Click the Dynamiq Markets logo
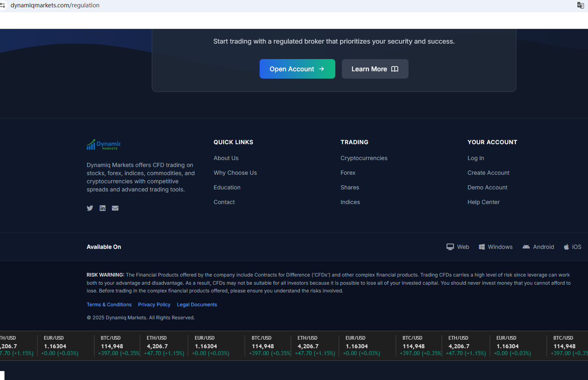 103,145
